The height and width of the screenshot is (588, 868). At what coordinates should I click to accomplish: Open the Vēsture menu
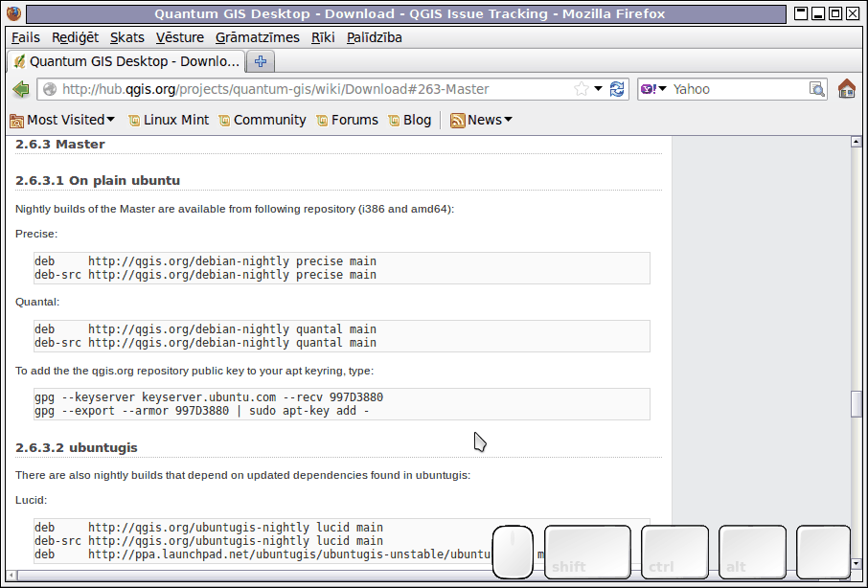[x=180, y=37]
